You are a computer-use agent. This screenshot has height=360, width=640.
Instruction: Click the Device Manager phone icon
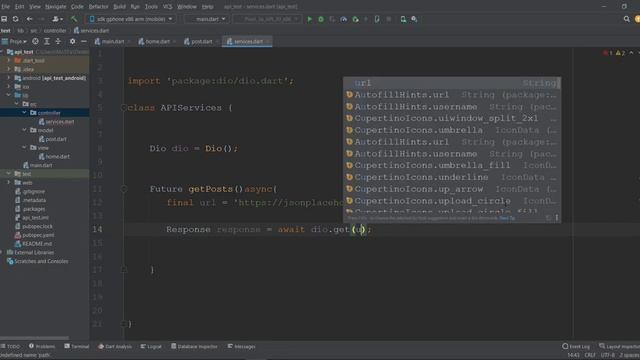[x=403, y=19]
